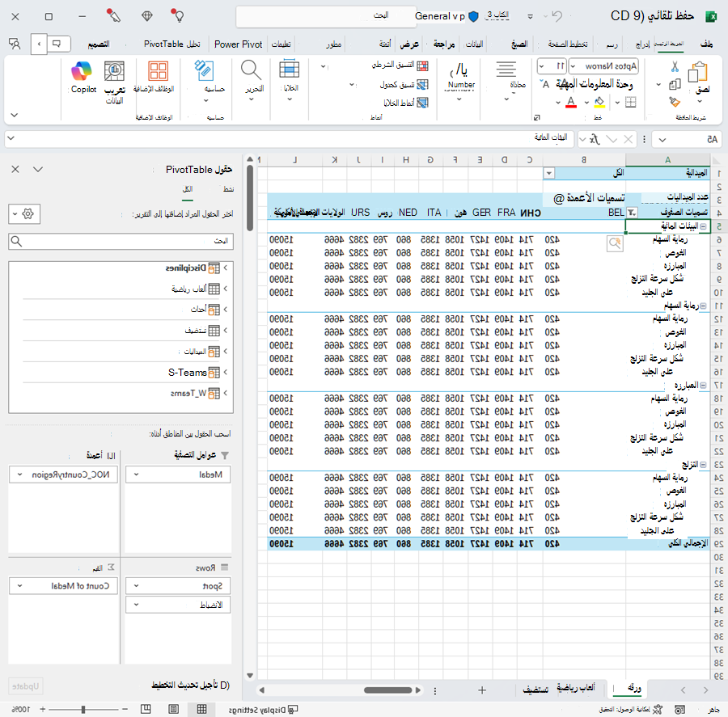
Task: Open the ملف (File) ribbon tab
Action: coord(706,44)
